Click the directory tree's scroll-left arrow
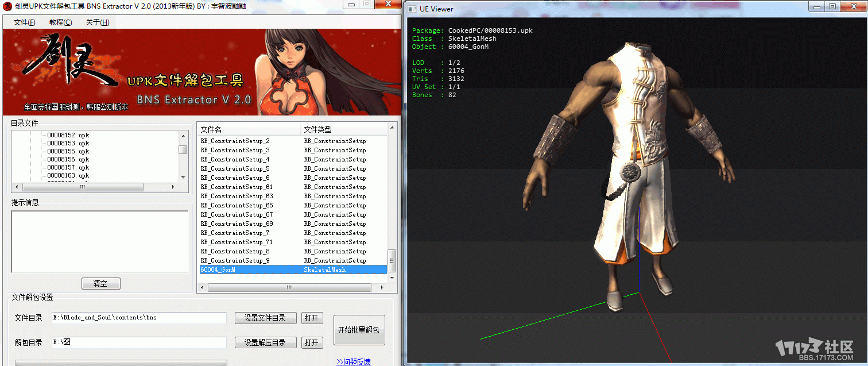868x366 pixels. point(17,187)
